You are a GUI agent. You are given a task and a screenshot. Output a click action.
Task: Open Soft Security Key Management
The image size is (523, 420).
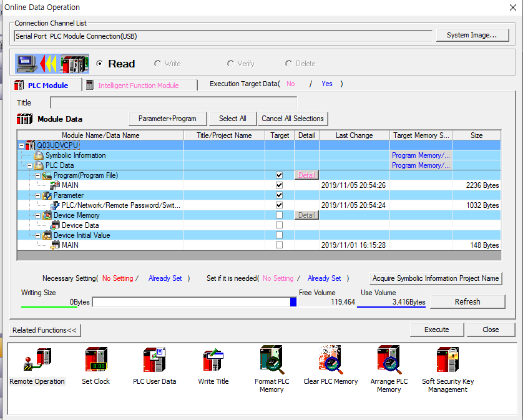(x=447, y=369)
